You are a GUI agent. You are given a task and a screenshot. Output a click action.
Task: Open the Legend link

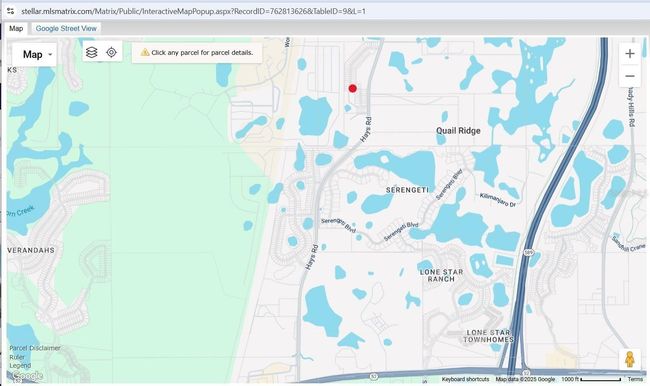[x=20, y=366]
